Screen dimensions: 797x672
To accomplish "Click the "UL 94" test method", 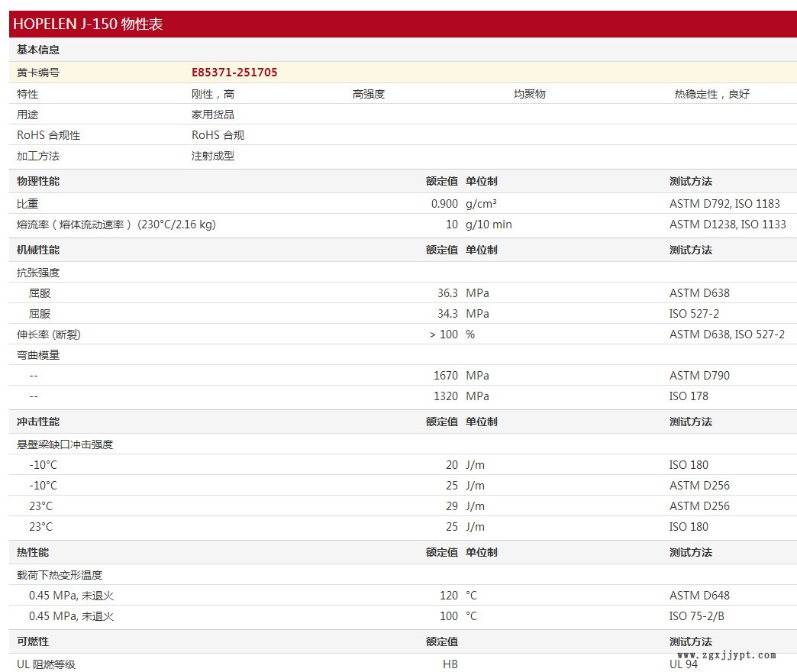I will click(684, 664).
